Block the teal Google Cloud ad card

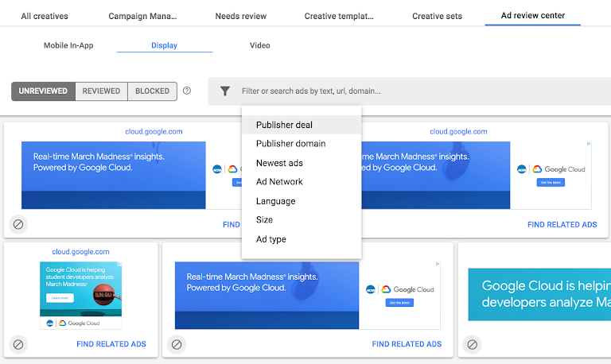coord(473,344)
